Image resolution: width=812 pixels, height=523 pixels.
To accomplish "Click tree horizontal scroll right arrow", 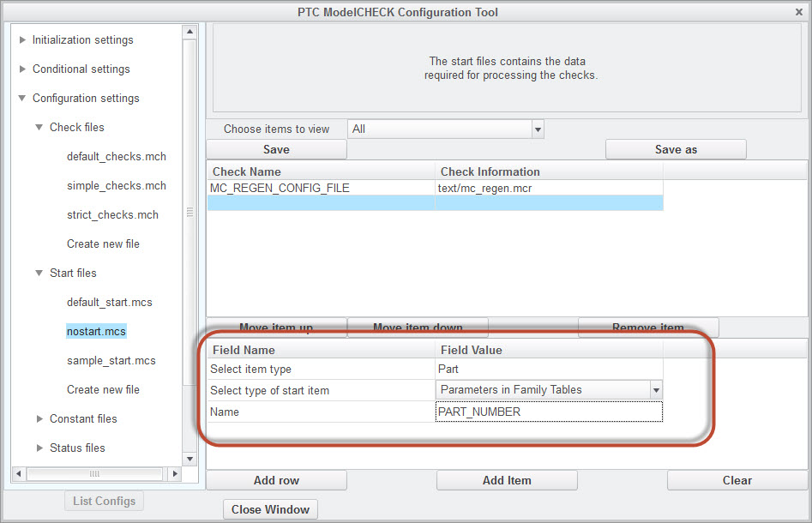I will [175, 473].
